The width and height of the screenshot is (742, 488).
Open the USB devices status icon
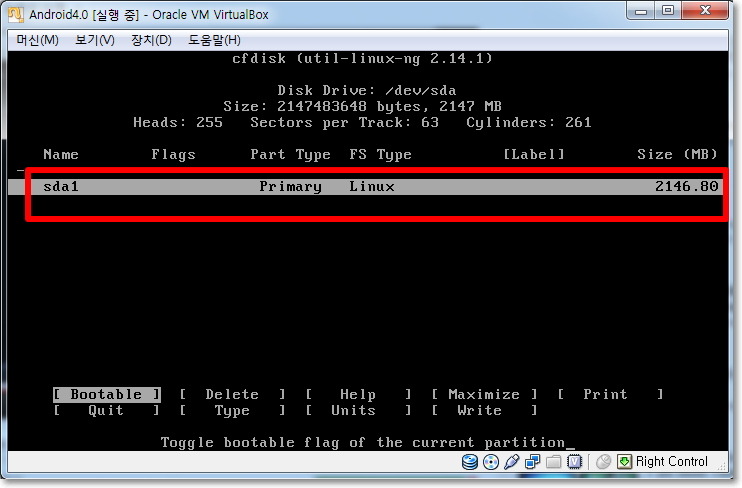click(x=512, y=462)
